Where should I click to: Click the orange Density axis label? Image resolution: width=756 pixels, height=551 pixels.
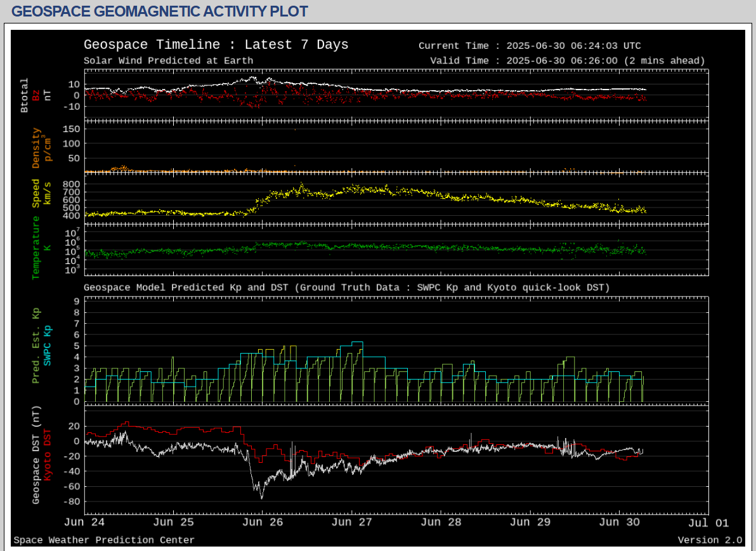[x=36, y=148]
